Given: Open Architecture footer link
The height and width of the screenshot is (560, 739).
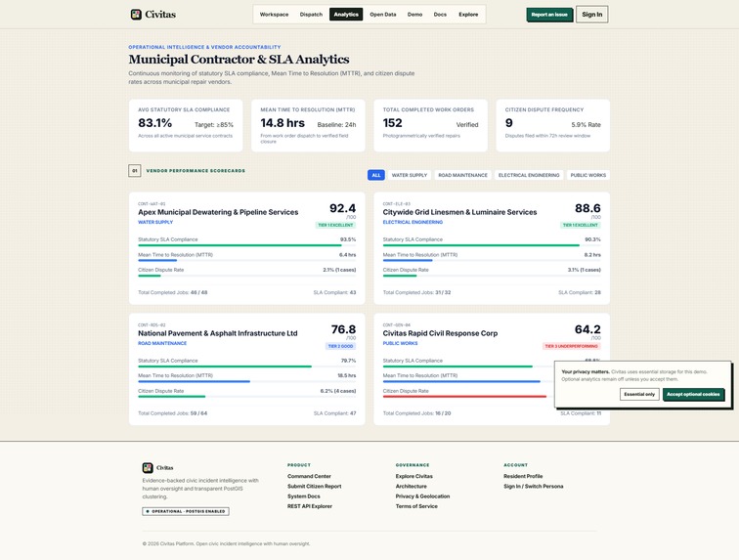Looking at the screenshot, I should coord(411,486).
